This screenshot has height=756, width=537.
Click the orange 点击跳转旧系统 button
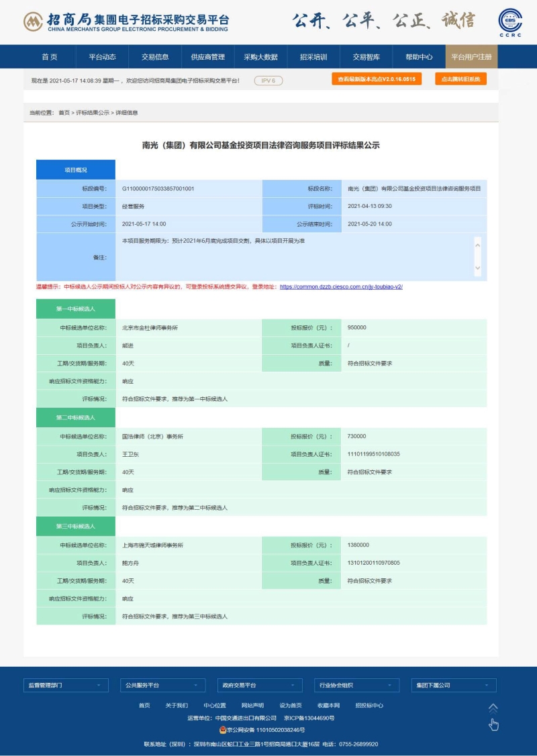point(460,79)
